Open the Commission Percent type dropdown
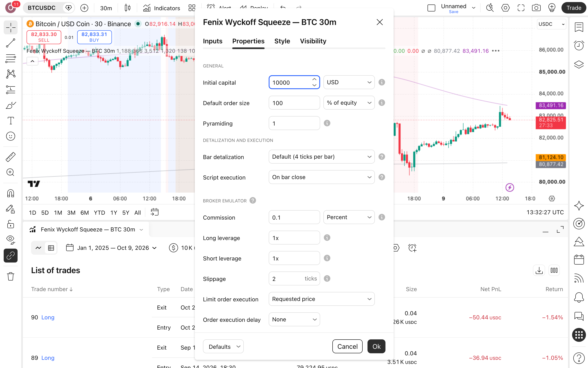Screen dimensions: 588x368 (349, 217)
